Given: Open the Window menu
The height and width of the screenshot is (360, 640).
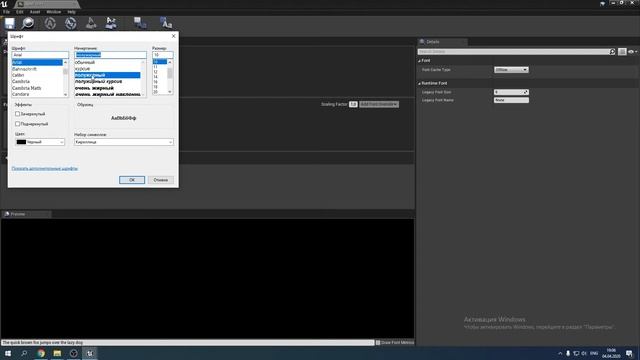Looking at the screenshot, I should [x=53, y=12].
